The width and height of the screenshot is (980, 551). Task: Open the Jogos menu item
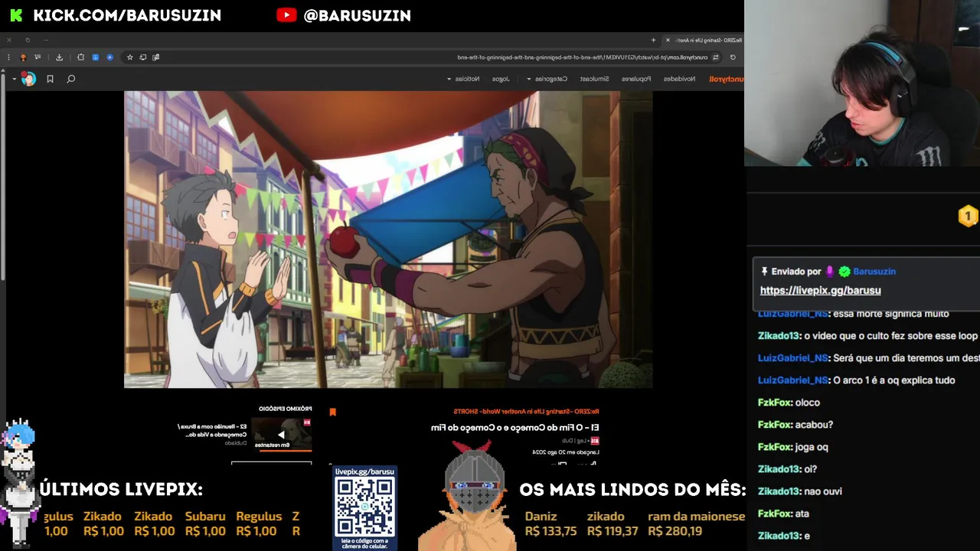(x=501, y=79)
